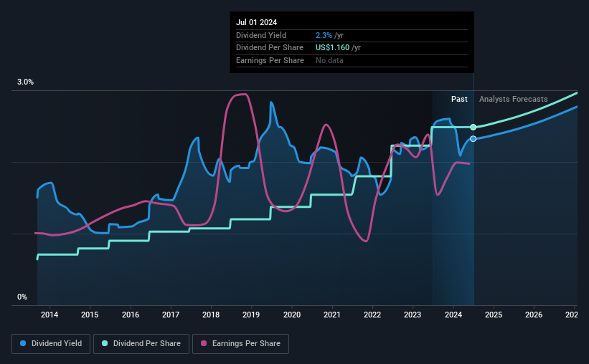The image size is (589, 364).
Task: Click the 2016 x-axis label
Action: (x=131, y=315)
